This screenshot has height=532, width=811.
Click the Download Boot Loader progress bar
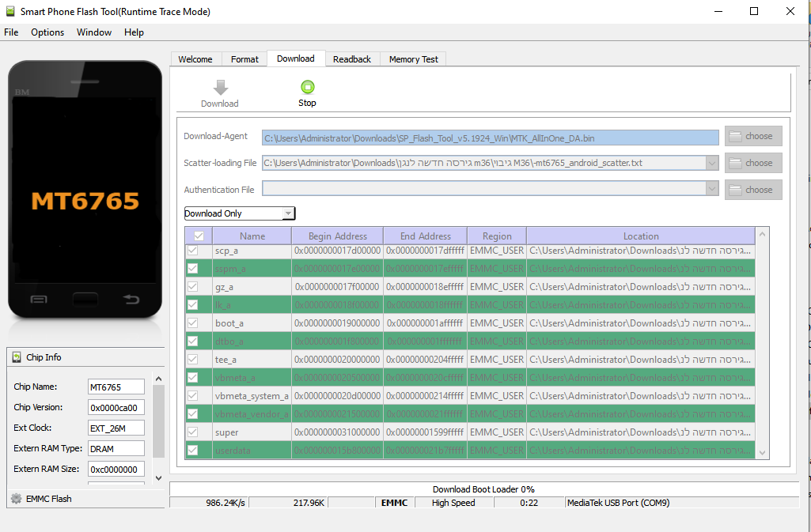tap(483, 489)
